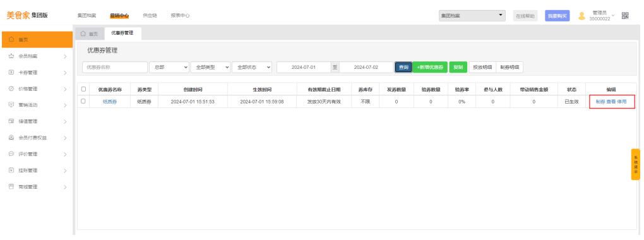
Task: Expand the 商城管理 menu chevron
Action: click(65, 187)
